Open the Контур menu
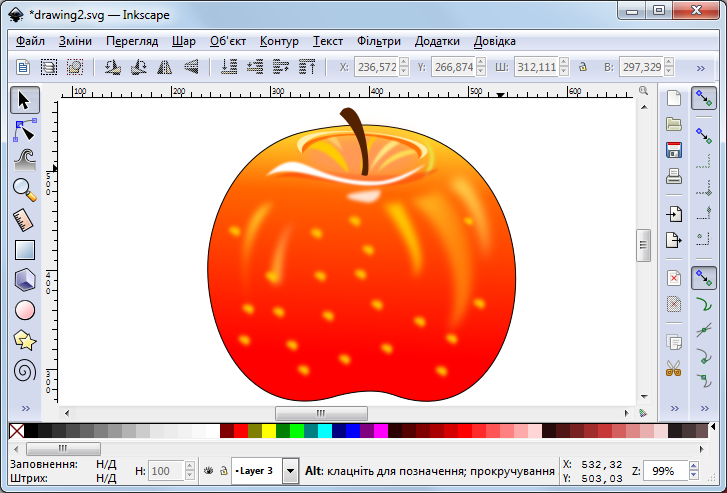 (279, 41)
